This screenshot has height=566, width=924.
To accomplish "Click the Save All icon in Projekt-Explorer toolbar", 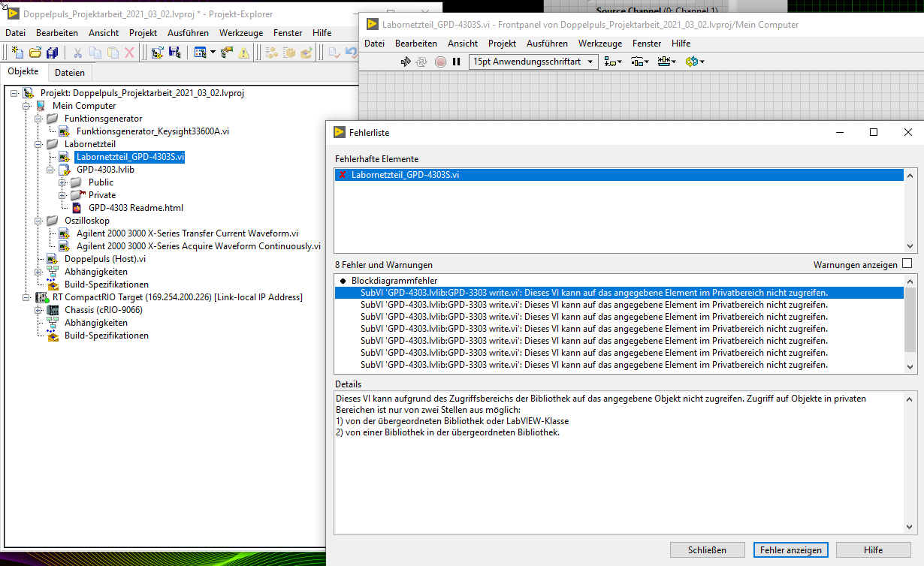I will pyautogui.click(x=52, y=53).
